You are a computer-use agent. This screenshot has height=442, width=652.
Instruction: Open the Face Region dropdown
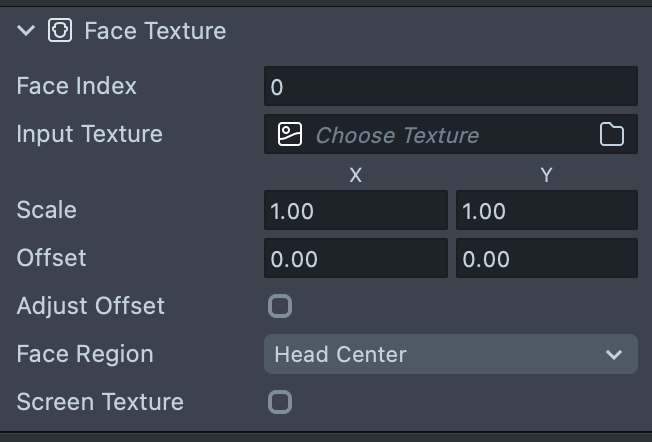[x=450, y=354]
